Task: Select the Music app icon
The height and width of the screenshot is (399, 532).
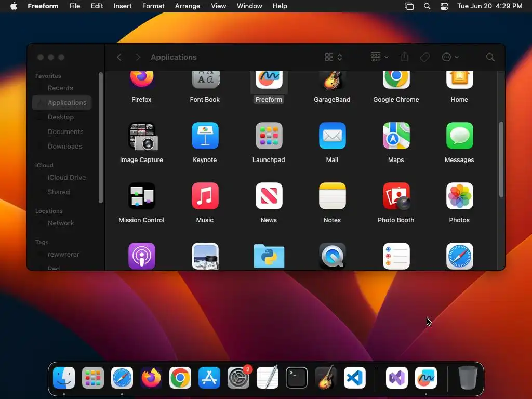Action: pyautogui.click(x=205, y=196)
